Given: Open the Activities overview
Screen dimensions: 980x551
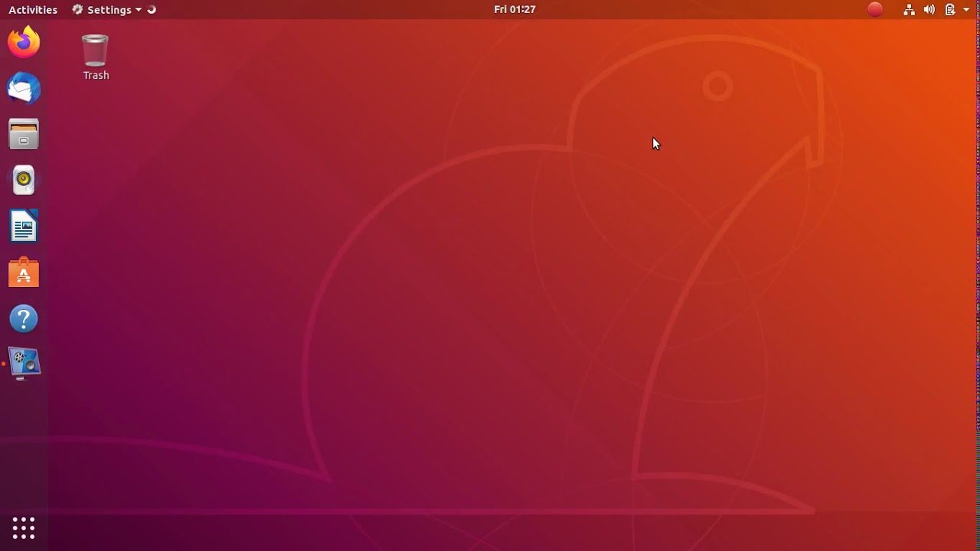Looking at the screenshot, I should click(33, 9).
